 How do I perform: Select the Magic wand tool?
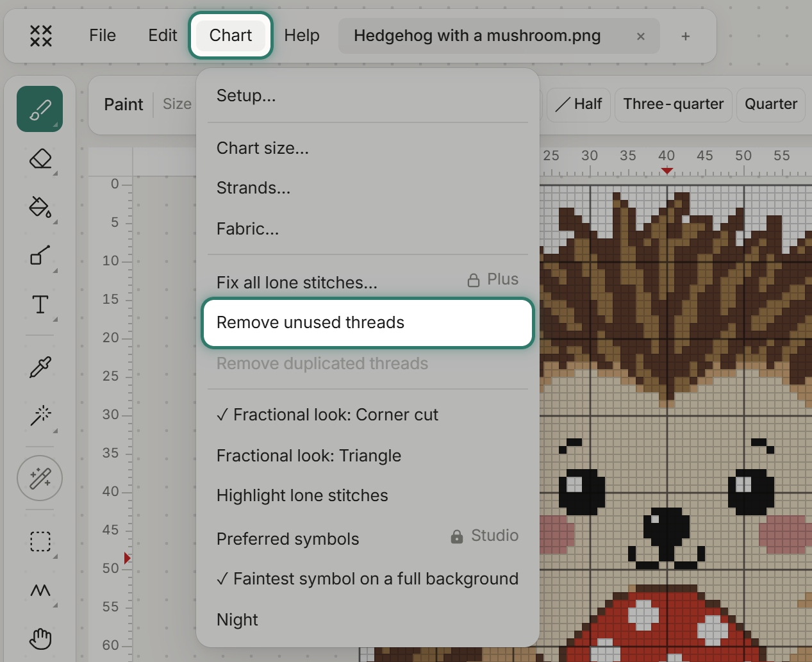[x=40, y=416]
